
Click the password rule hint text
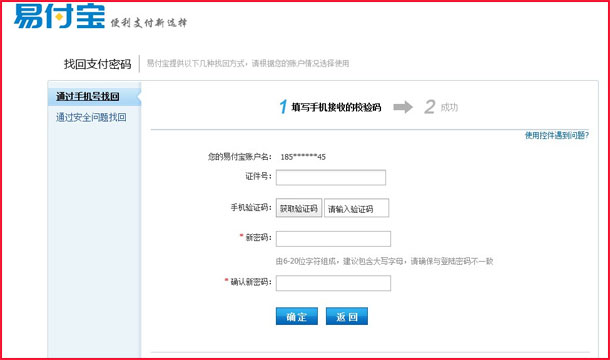[384, 261]
